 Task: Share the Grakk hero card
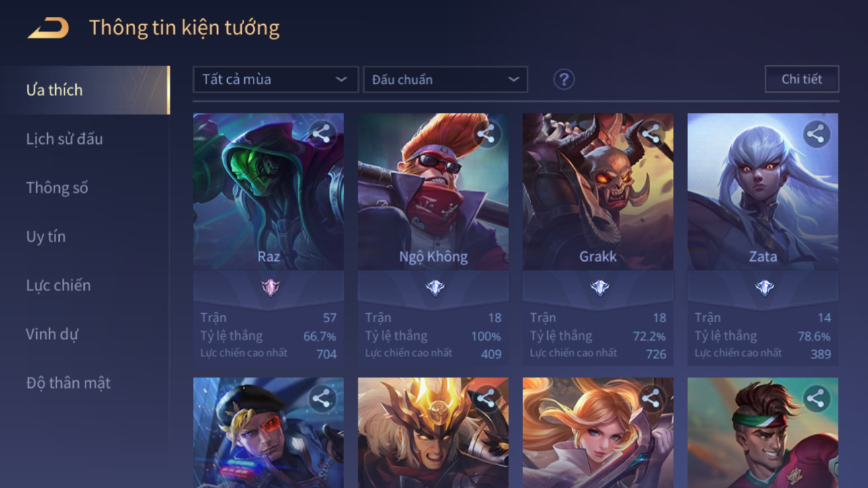[x=652, y=134]
